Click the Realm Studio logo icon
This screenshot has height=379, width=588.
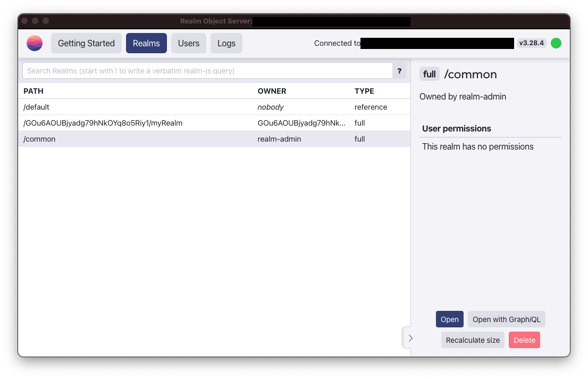click(x=35, y=43)
